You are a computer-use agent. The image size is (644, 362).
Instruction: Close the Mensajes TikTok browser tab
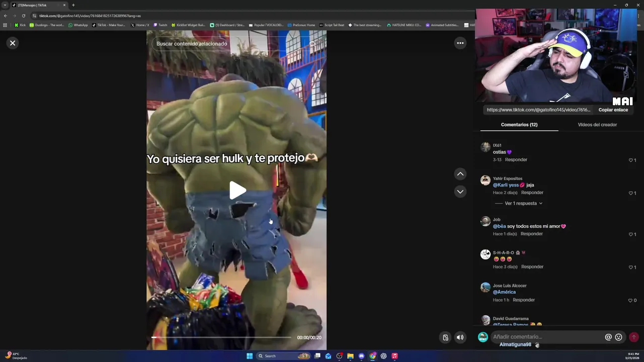click(64, 5)
